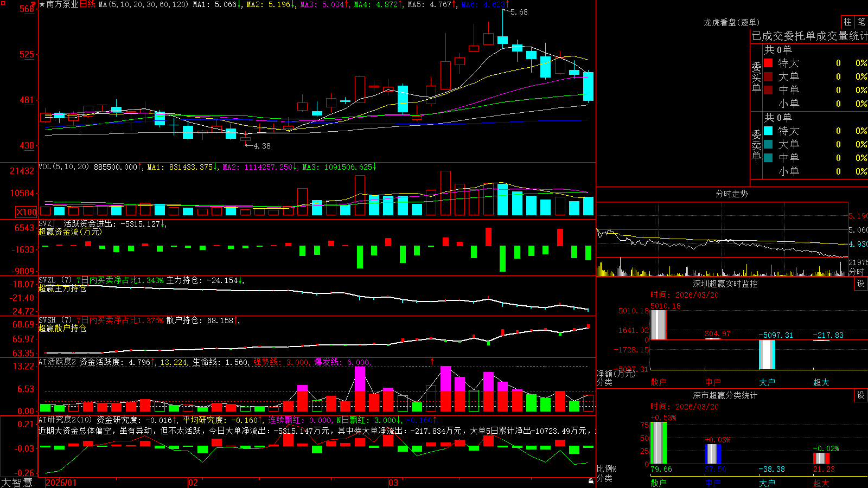Screen dimensions: 868x488
Task: Click blue 中户 label in 深市超赢分类统计
Action: point(713,483)
